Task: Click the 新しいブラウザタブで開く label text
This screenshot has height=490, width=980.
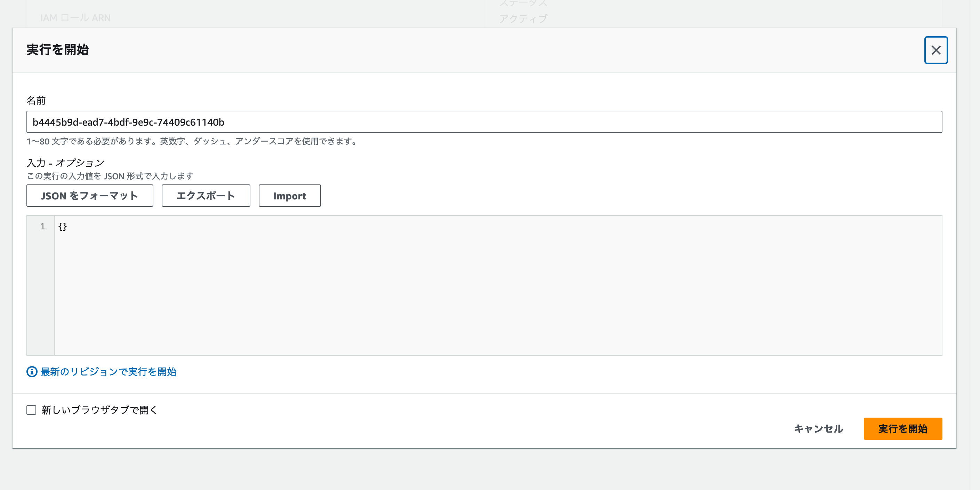Action: click(x=99, y=410)
